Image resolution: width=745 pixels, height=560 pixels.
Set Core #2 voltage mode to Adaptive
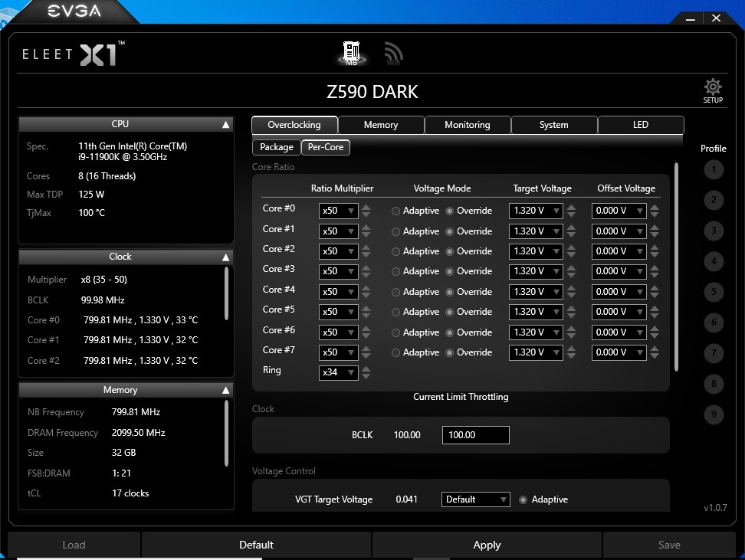[x=395, y=252]
